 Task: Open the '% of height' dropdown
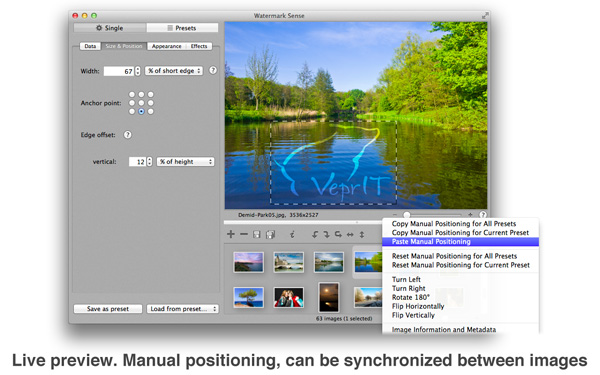pos(185,162)
